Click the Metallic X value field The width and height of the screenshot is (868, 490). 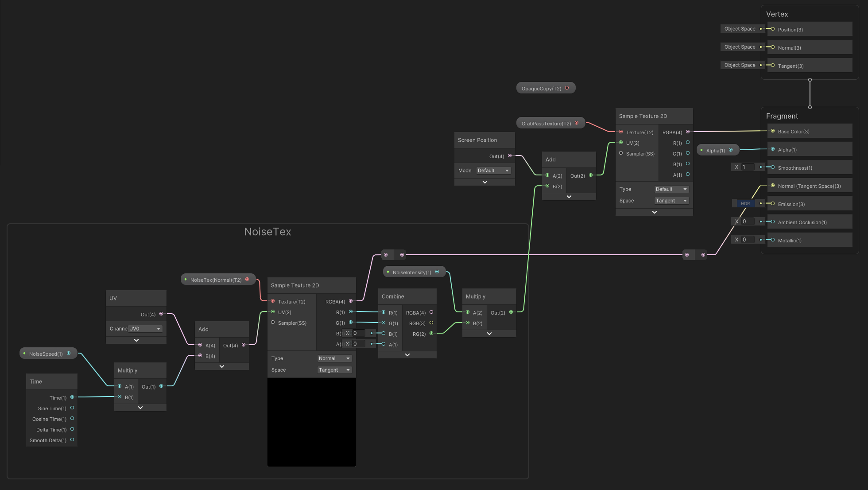point(748,240)
